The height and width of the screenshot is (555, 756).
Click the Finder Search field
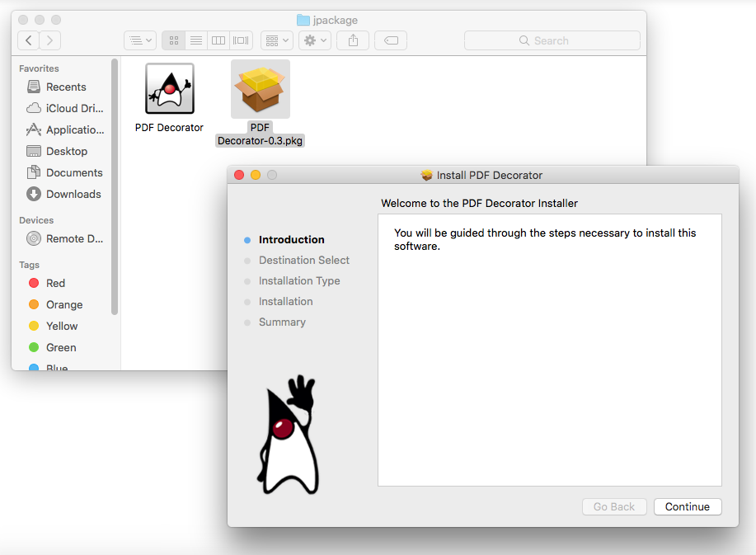(x=552, y=40)
